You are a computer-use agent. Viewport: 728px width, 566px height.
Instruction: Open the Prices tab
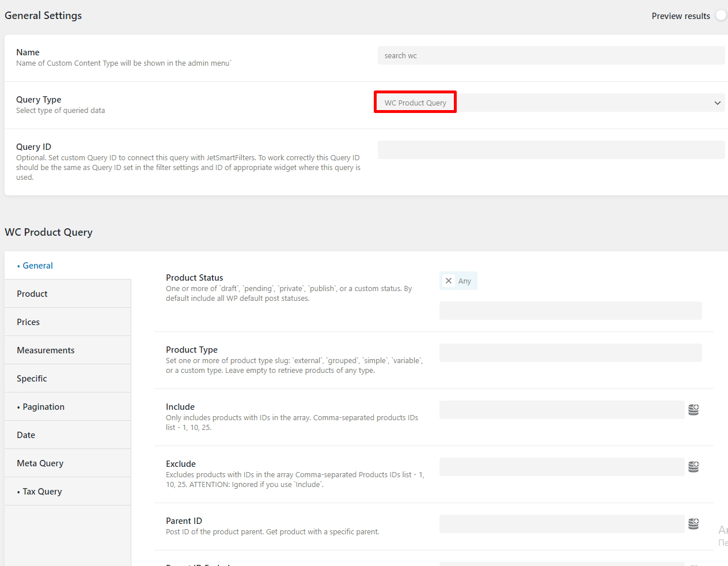tap(68, 322)
